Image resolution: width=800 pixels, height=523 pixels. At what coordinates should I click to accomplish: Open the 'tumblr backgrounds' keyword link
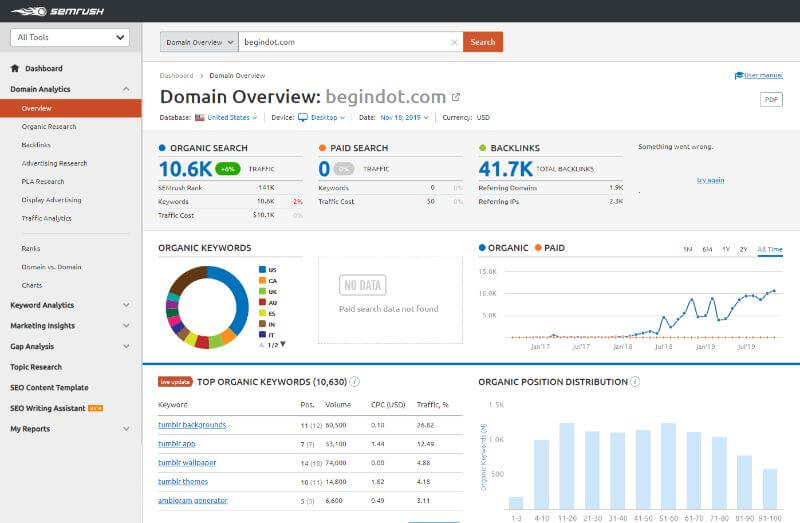click(x=192, y=425)
